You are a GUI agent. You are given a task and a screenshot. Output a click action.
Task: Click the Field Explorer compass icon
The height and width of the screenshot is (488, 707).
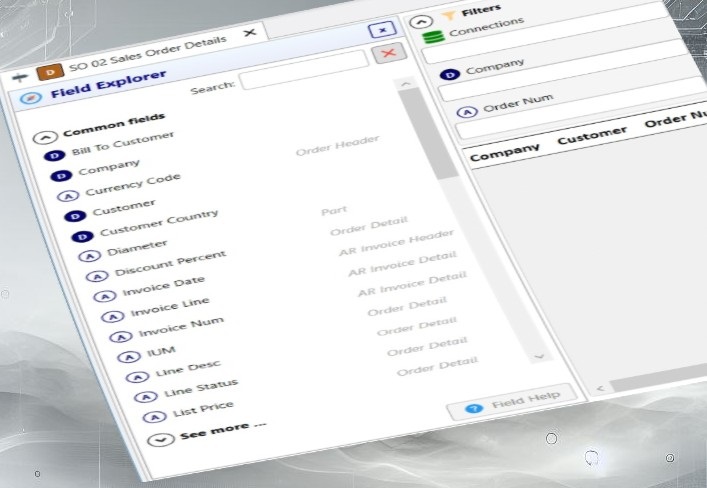coord(31,98)
